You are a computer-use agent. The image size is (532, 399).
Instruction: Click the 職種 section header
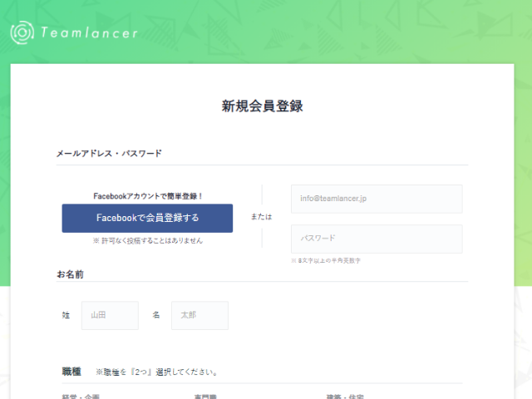(x=71, y=371)
